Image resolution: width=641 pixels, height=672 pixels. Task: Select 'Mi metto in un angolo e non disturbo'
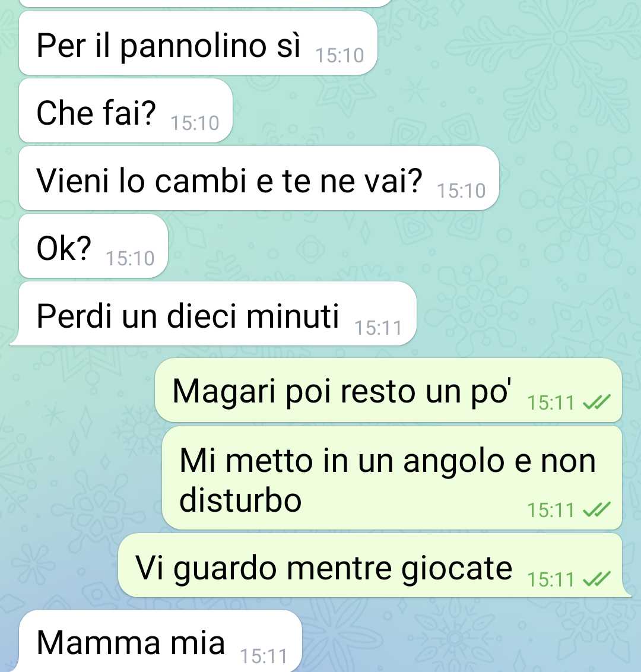coord(392,478)
